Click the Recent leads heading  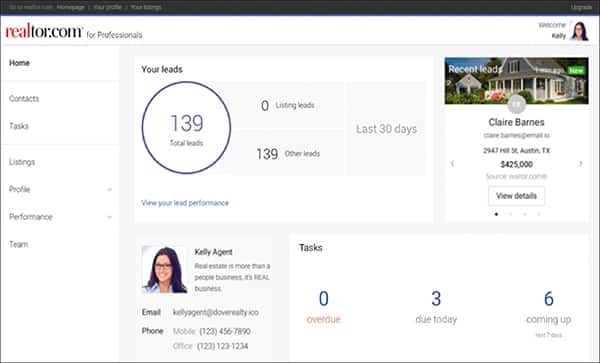coord(474,69)
